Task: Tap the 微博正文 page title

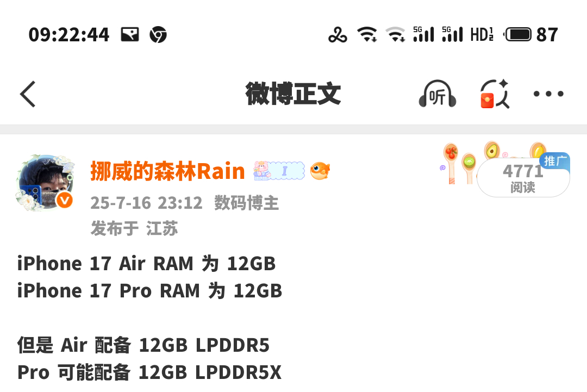Action: [x=293, y=94]
